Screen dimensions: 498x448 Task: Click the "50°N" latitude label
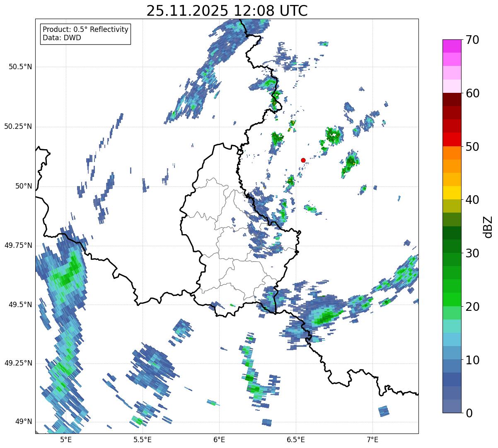pos(24,186)
